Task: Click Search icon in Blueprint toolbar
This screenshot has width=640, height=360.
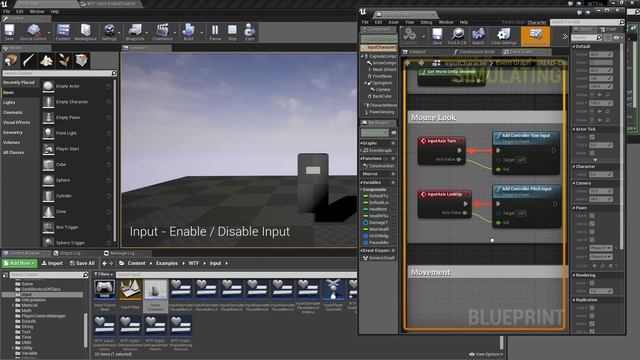Action: pos(478,36)
